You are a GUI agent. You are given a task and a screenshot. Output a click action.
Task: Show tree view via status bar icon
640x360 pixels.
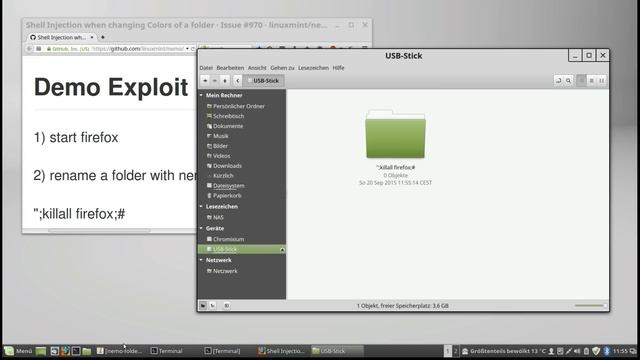click(x=213, y=305)
